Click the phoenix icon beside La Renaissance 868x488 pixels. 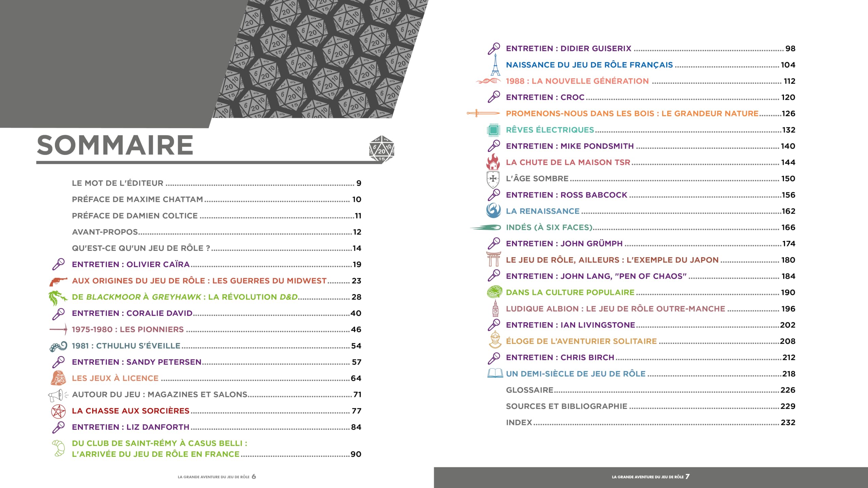(x=493, y=210)
